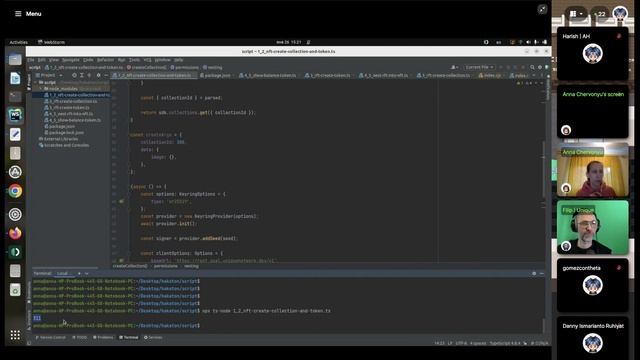This screenshot has width=640, height=360.
Task: Hide the Project panel with minus icon
Action: [106, 76]
